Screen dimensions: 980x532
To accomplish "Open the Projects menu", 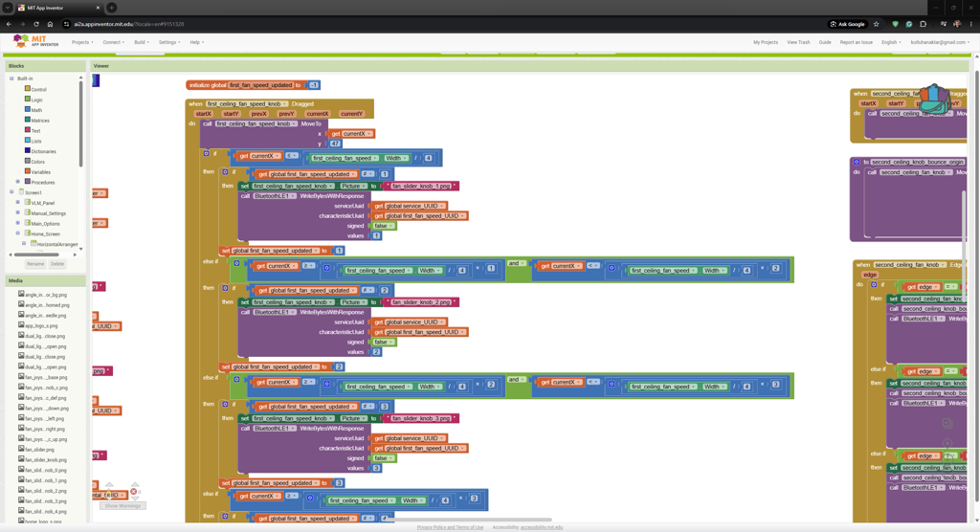I will coord(82,42).
